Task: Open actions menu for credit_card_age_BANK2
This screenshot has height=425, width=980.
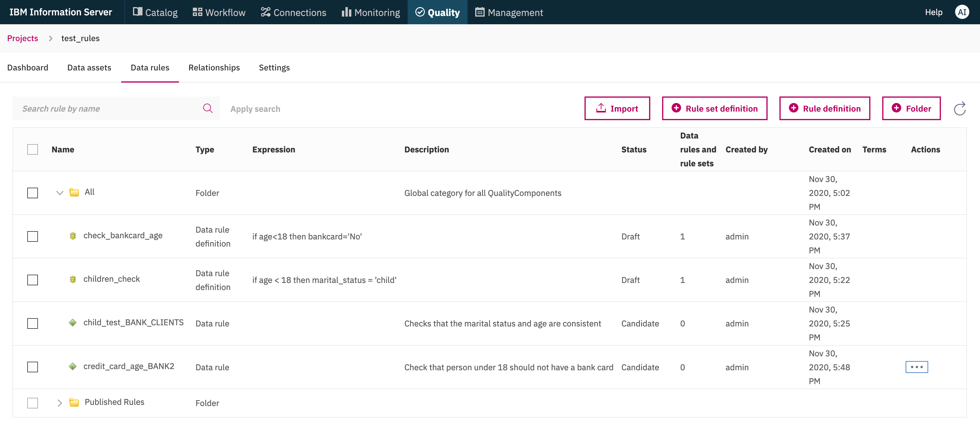Action: (x=916, y=367)
